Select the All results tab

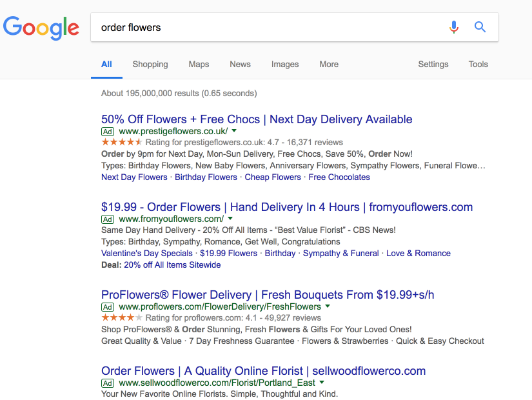click(x=106, y=64)
